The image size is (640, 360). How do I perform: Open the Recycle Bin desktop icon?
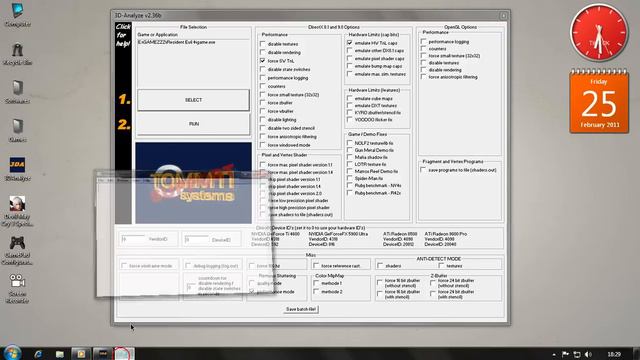pyautogui.click(x=17, y=53)
